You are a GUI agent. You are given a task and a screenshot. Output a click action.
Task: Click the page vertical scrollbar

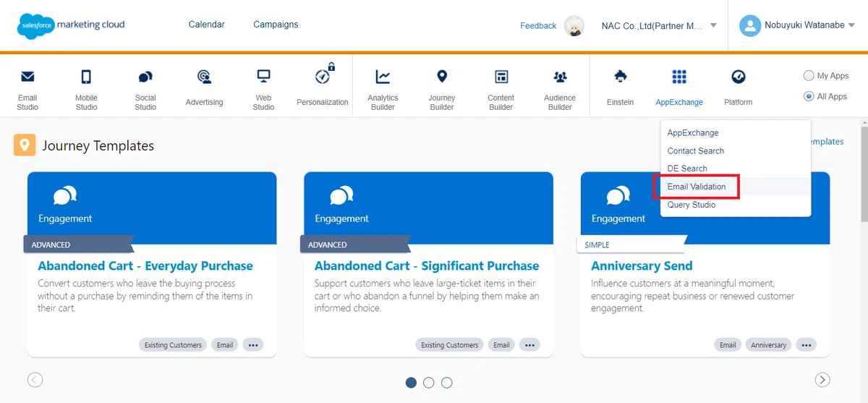(864, 174)
